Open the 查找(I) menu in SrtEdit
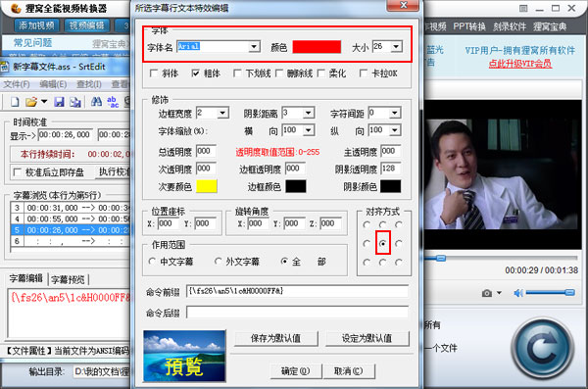 (89, 84)
